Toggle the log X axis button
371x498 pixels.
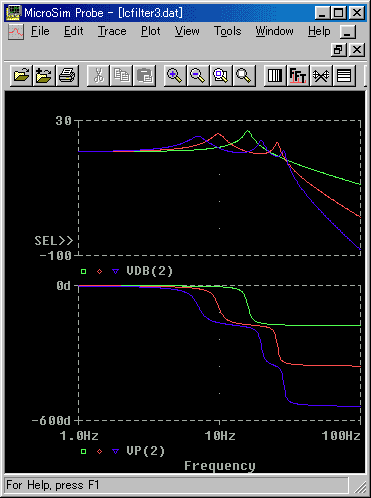tap(275, 75)
